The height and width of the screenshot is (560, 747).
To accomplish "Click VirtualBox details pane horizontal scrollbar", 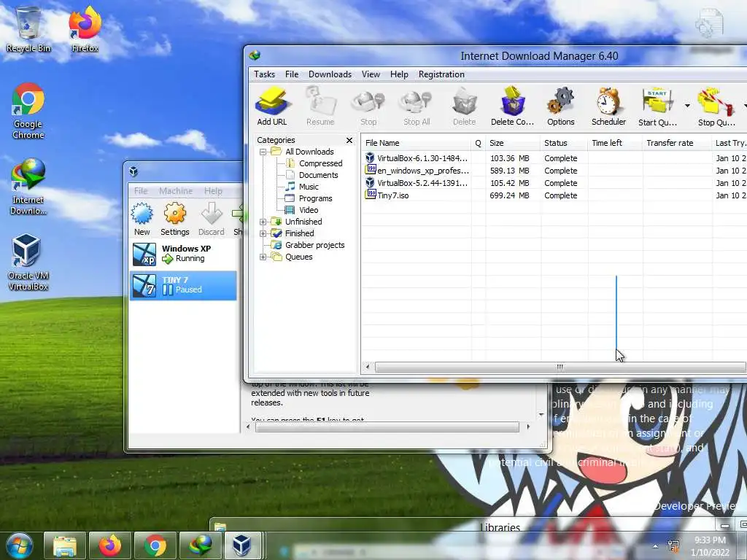I will 387,427.
